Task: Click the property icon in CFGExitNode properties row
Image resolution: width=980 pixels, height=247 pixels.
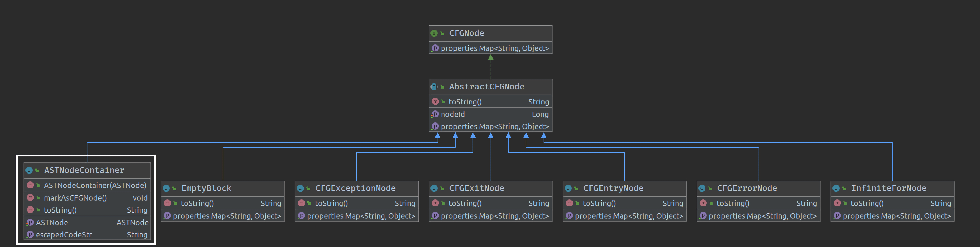Action: point(435,216)
